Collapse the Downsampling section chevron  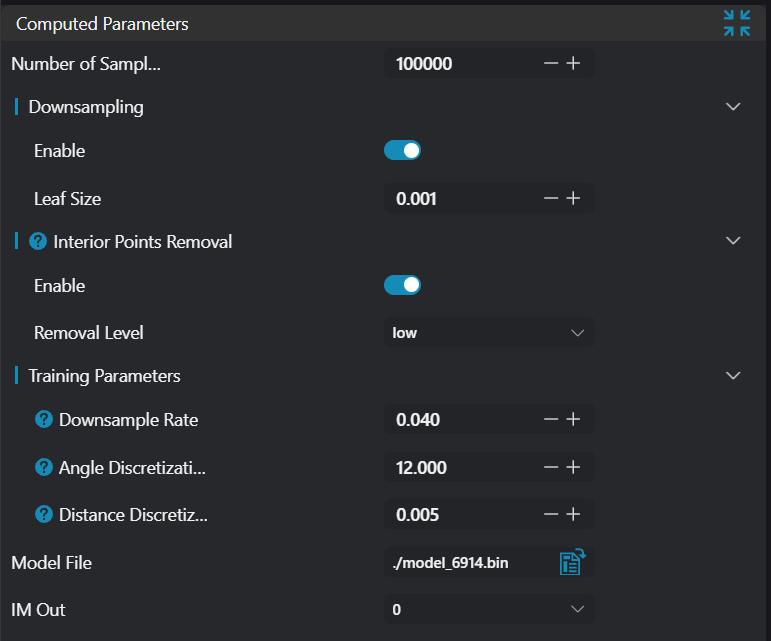coord(733,107)
